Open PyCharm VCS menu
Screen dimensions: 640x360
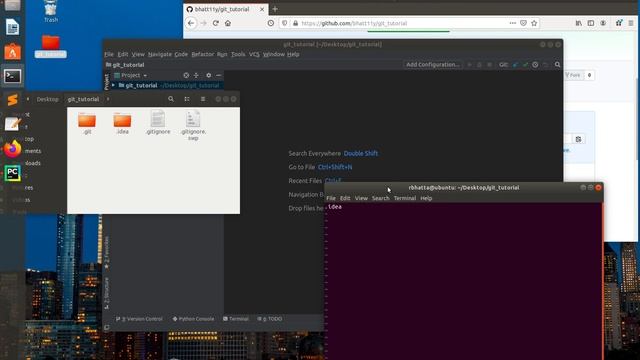click(x=254, y=54)
